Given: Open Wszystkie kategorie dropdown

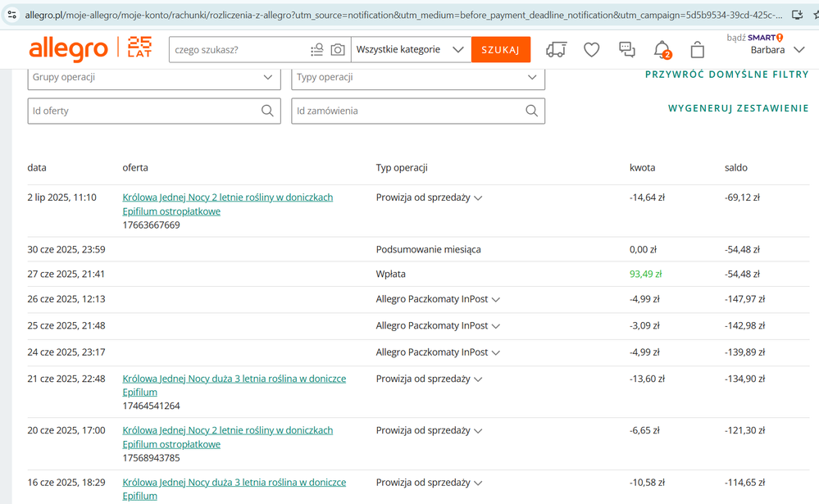Looking at the screenshot, I should 411,50.
